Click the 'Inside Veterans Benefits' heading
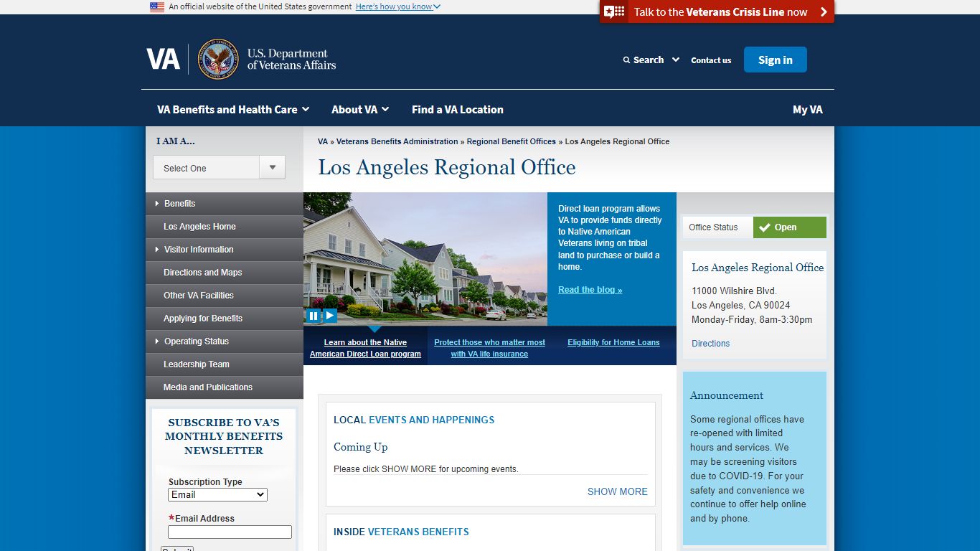Screen dimensions: 980x551 pyautogui.click(x=401, y=532)
